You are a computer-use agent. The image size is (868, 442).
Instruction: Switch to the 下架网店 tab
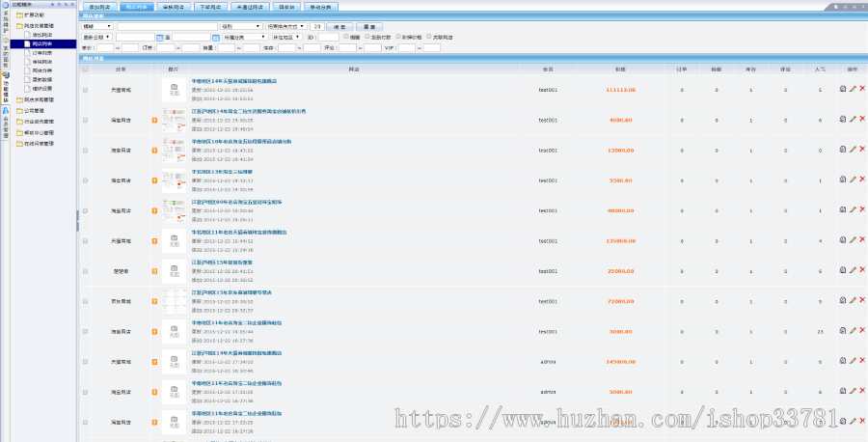point(210,7)
